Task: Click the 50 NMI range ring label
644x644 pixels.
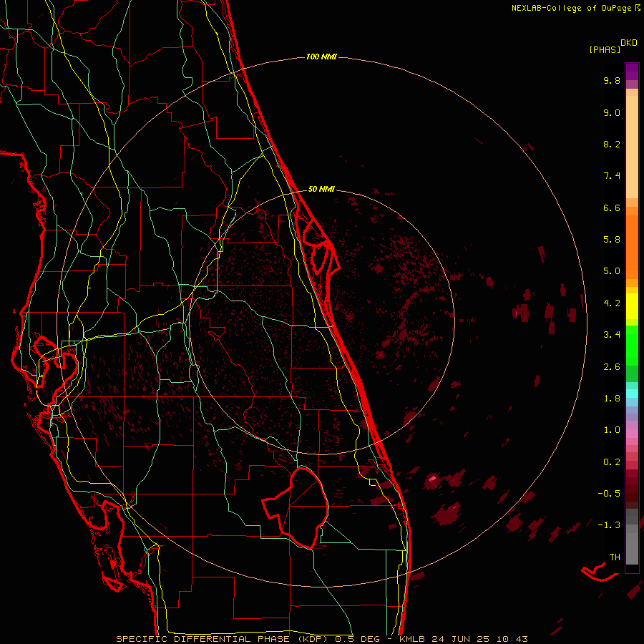Action: click(321, 189)
